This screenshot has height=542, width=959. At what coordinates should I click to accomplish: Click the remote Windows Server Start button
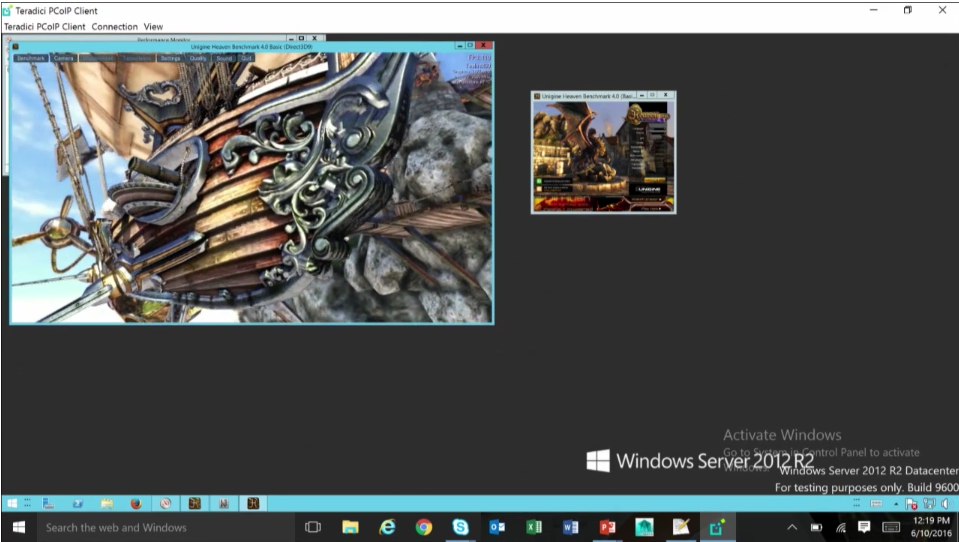tap(12, 503)
